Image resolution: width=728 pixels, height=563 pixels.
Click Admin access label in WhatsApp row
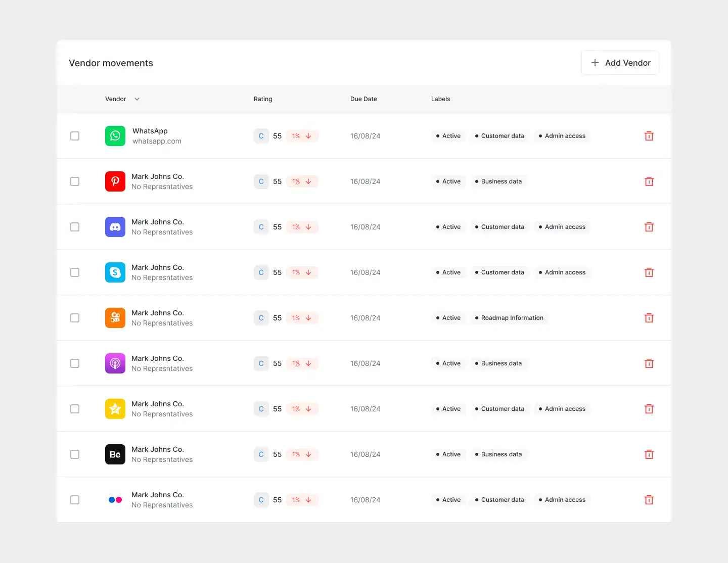(x=562, y=136)
